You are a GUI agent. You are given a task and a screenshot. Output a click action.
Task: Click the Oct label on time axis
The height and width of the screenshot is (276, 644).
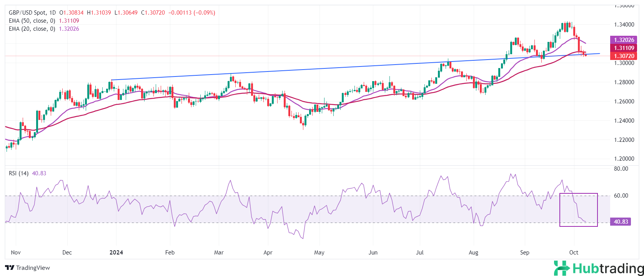[574, 253]
